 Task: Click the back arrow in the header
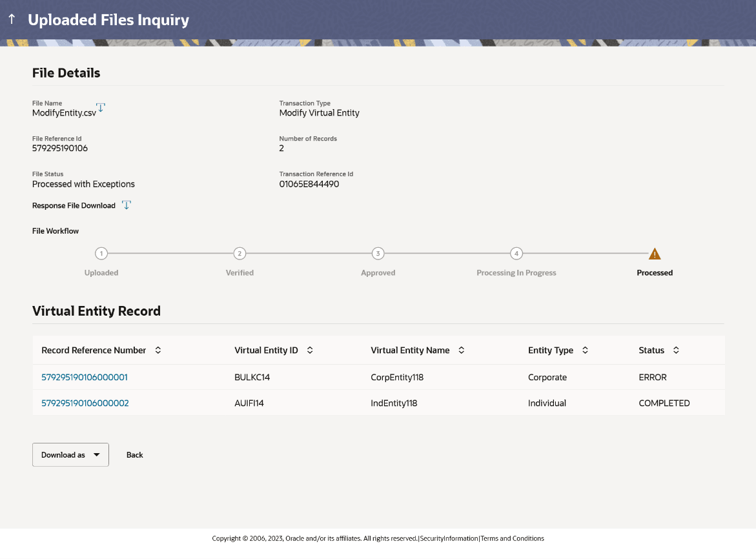11,19
